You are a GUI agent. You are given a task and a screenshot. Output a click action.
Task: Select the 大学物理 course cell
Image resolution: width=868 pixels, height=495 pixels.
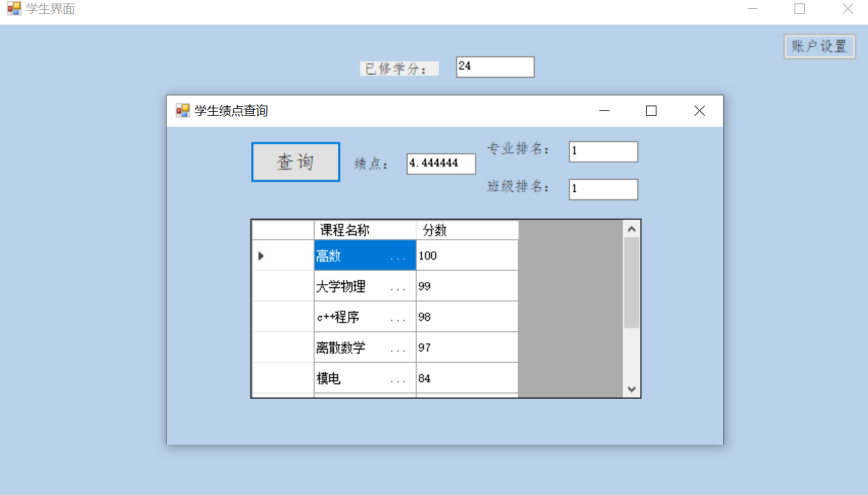[365, 286]
